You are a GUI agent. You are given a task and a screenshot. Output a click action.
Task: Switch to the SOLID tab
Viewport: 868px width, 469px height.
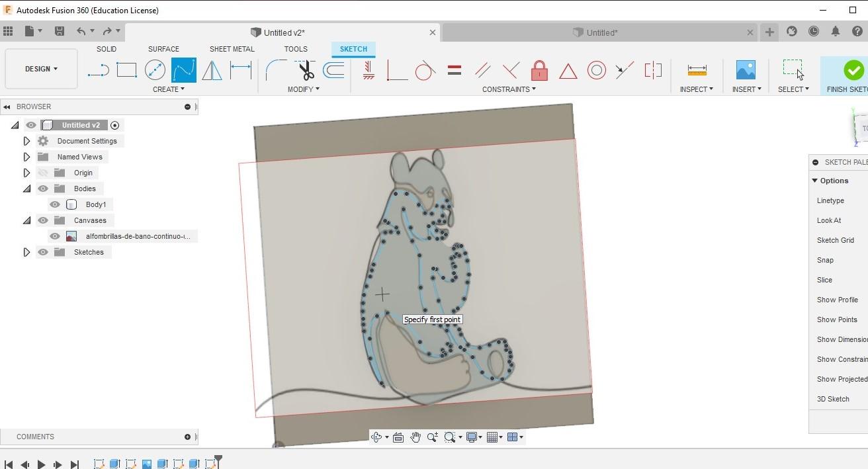point(107,49)
